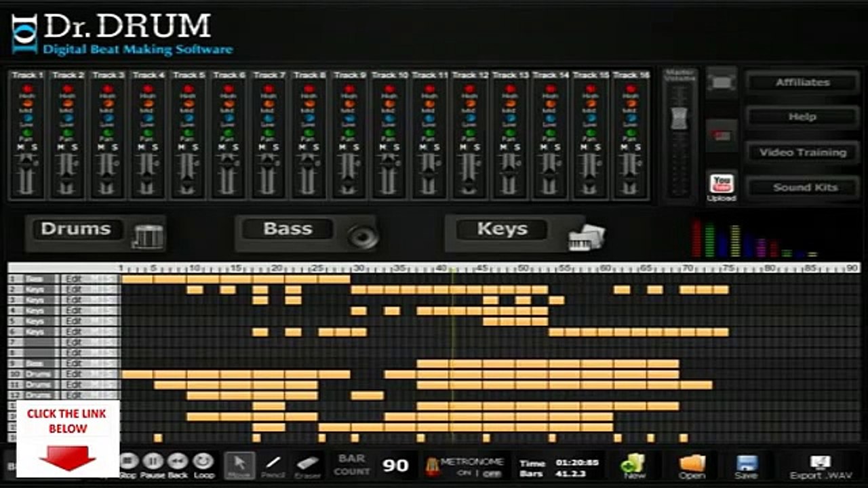Click bar 50 on the timeline ruler
The image size is (868, 488).
(523, 268)
